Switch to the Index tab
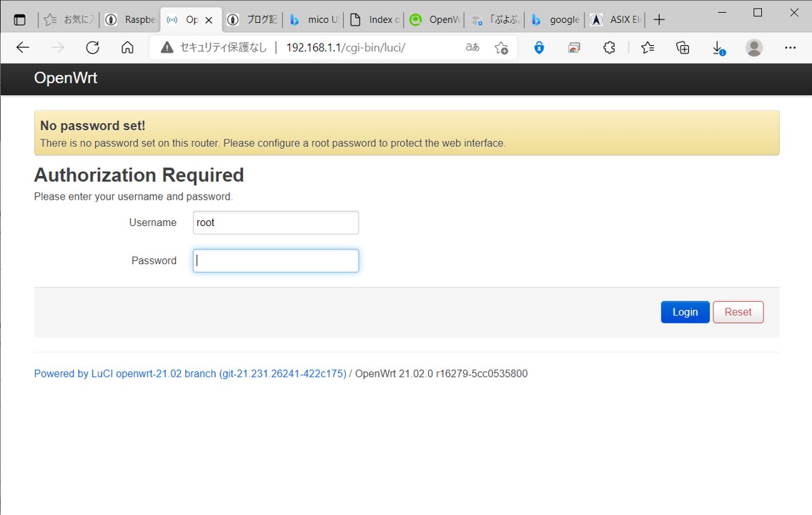Screen dimensions: 812x515 point(375,20)
